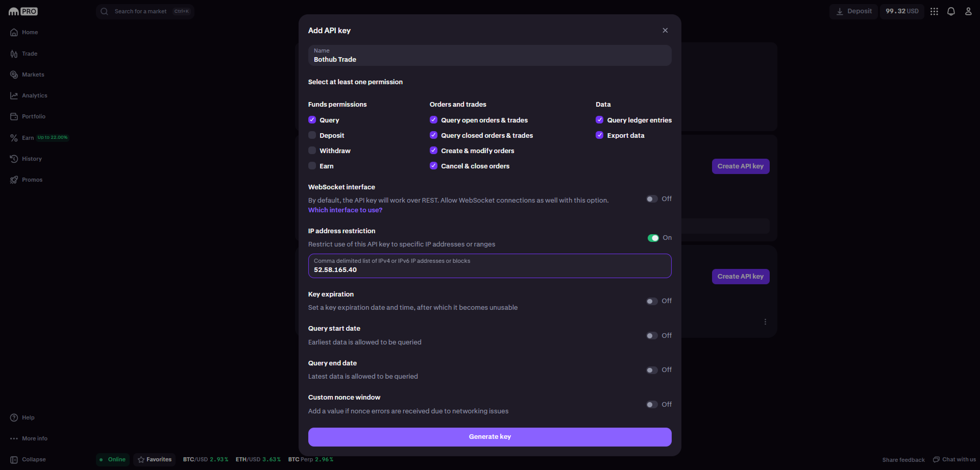Click the Favorites star icon

pos(141,459)
